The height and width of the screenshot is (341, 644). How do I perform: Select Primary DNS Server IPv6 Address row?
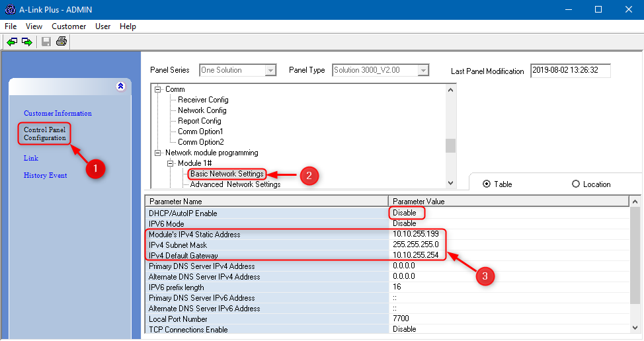(x=202, y=298)
